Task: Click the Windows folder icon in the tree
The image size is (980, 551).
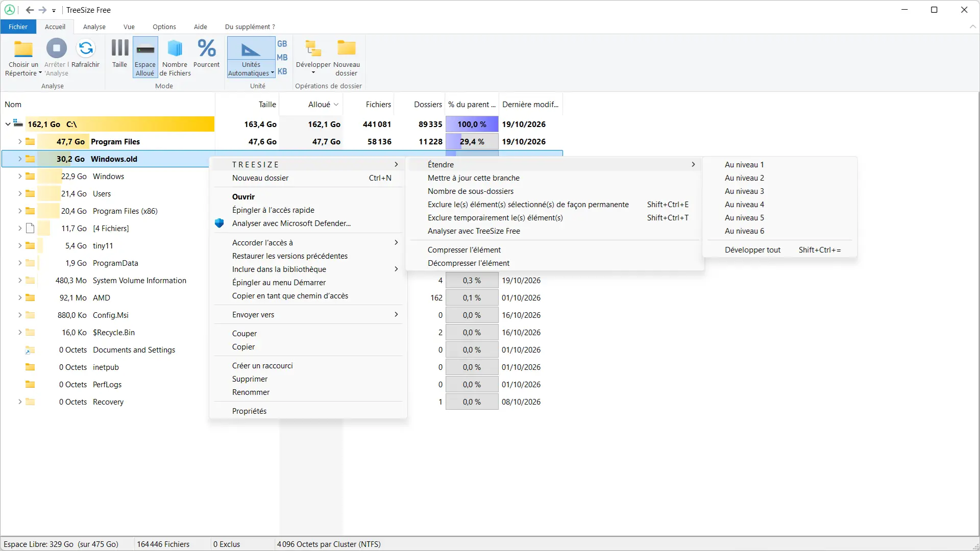Action: [x=30, y=176]
